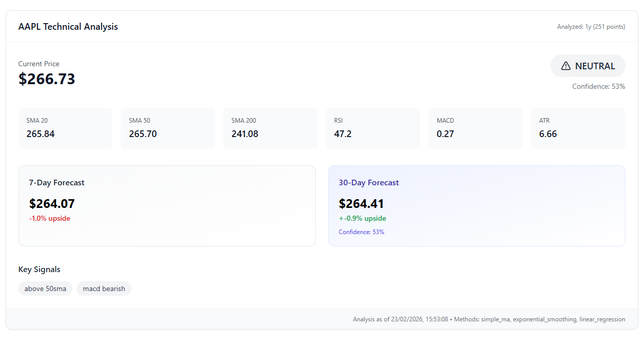Click the $266.73 current price value

click(x=47, y=79)
